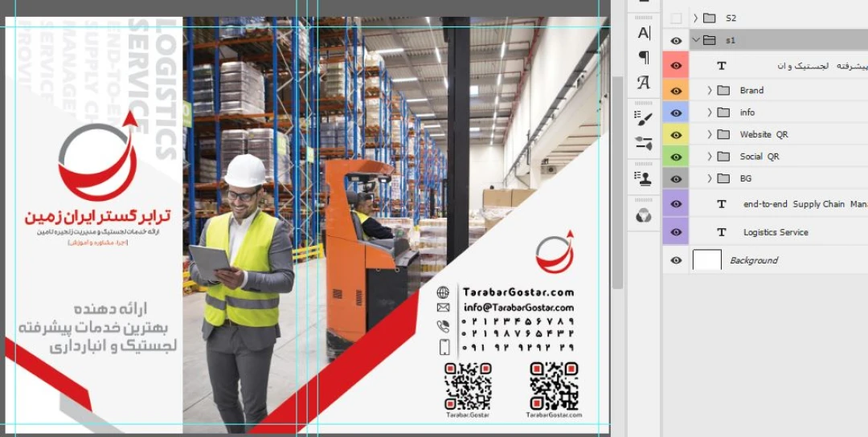This screenshot has width=868, height=437.
Task: Hide the Logistics Service layer
Action: click(676, 232)
